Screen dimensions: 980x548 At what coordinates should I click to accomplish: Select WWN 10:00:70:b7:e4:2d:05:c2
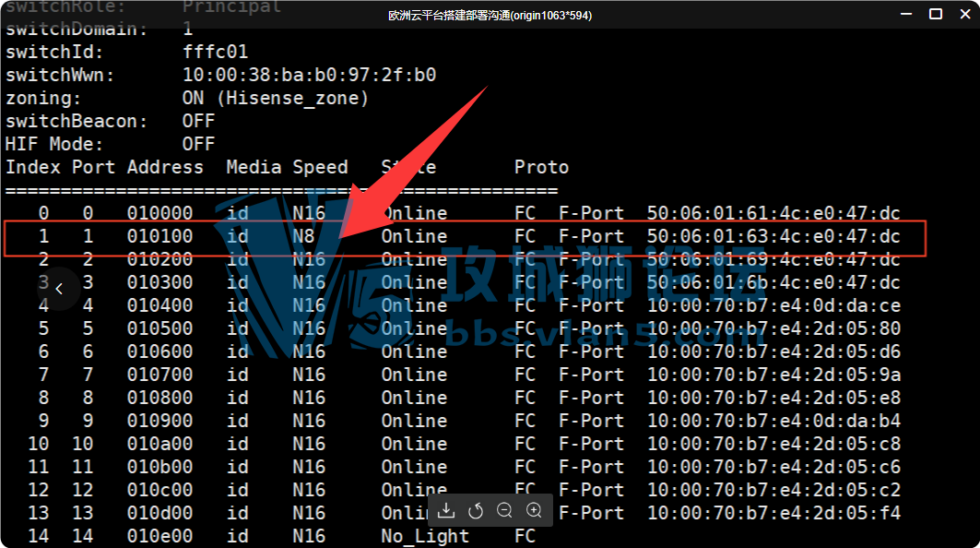click(773, 491)
